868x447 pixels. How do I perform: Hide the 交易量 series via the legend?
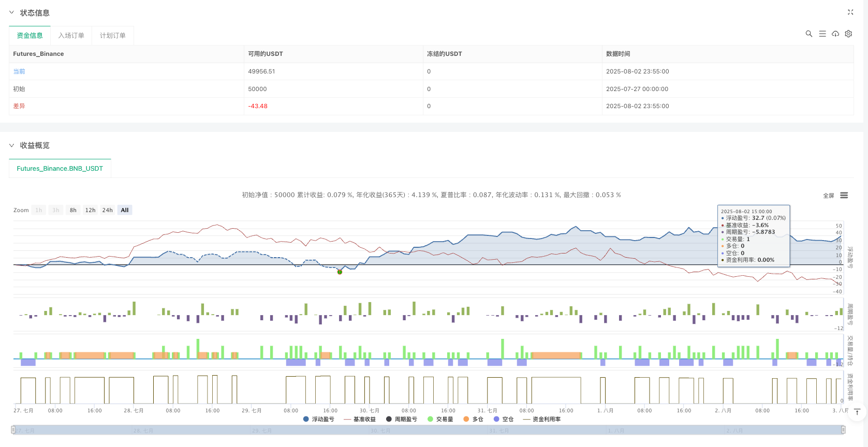pyautogui.click(x=440, y=419)
